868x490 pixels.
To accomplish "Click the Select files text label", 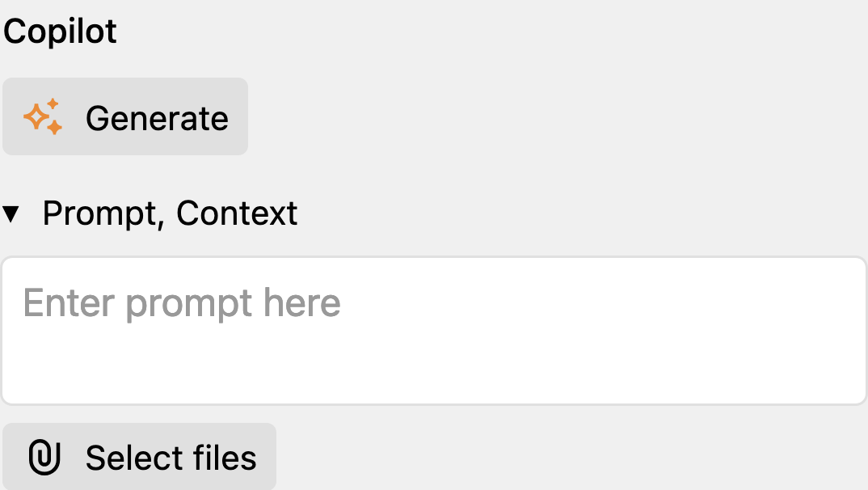I will click(171, 458).
